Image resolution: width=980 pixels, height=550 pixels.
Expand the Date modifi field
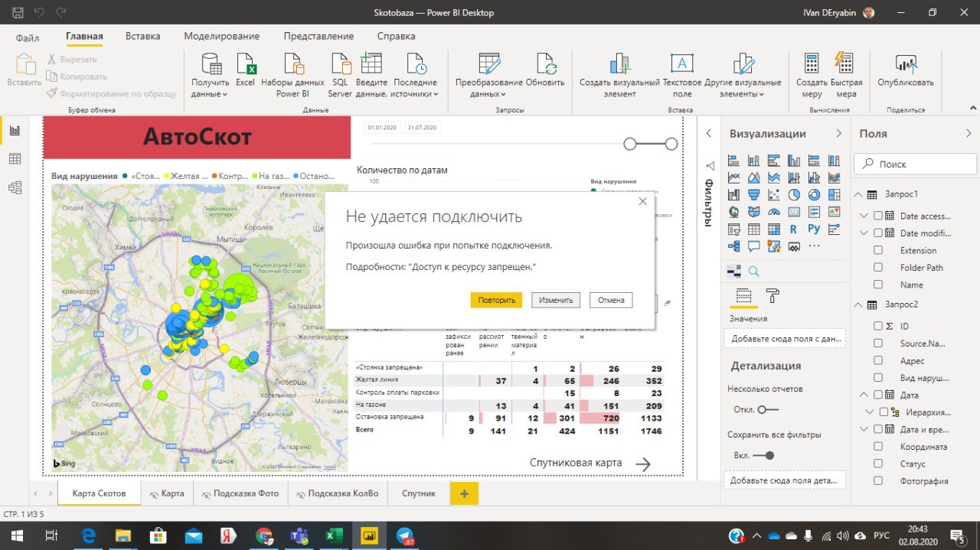coord(865,233)
